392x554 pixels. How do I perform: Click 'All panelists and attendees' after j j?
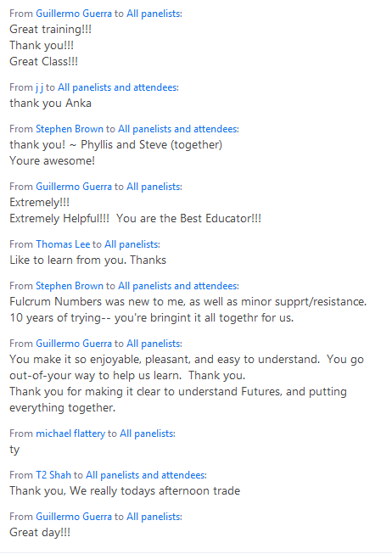pyautogui.click(x=117, y=87)
